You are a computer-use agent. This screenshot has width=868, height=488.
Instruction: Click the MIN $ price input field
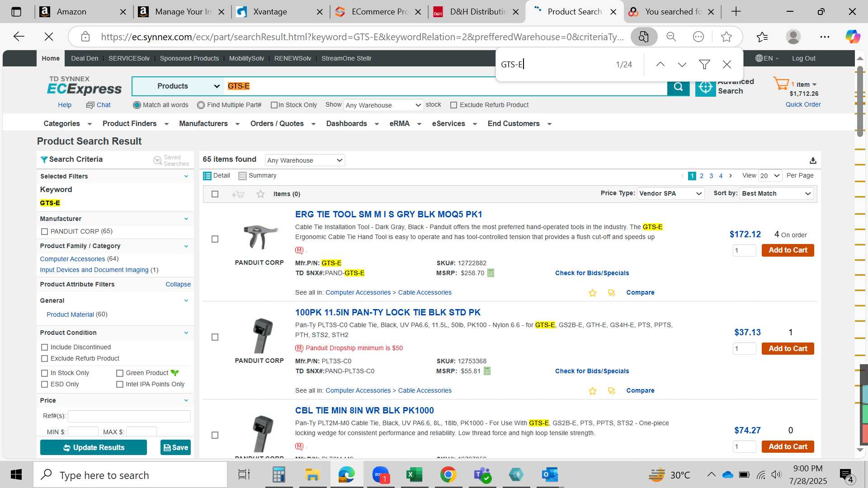(83, 432)
